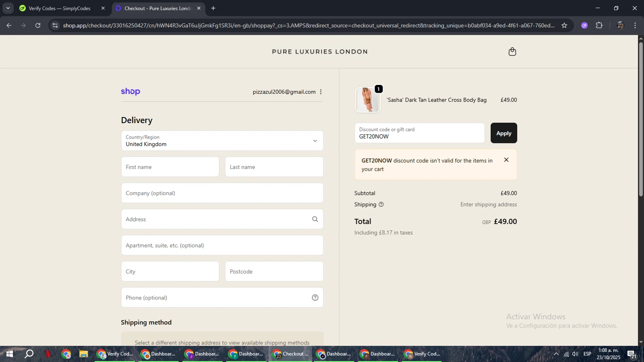
Task: Click the Including £8.17 in taxes text
Action: [383, 232]
